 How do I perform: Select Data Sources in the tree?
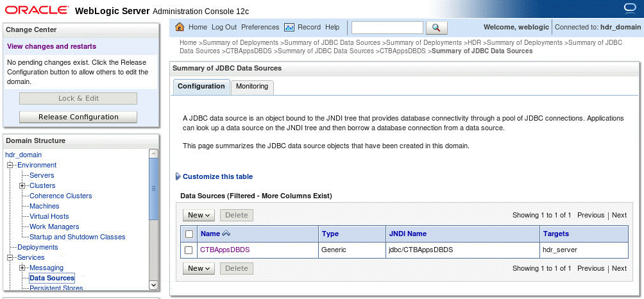click(52, 278)
